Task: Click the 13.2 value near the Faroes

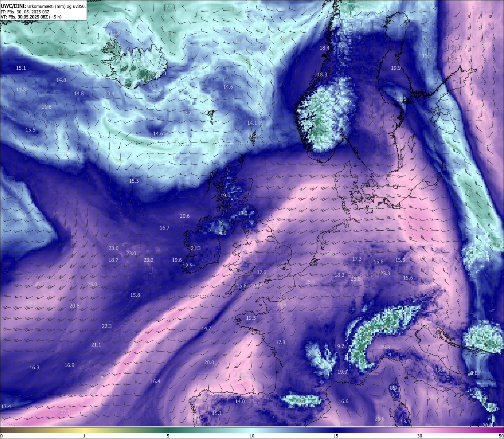Action: pyautogui.click(x=186, y=113)
